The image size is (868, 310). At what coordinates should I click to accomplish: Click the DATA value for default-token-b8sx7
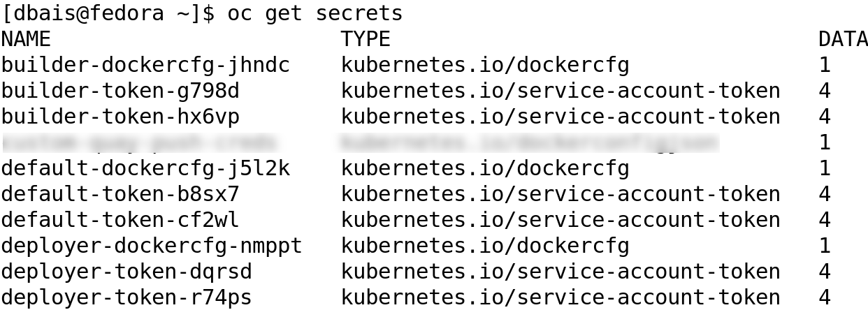[825, 194]
